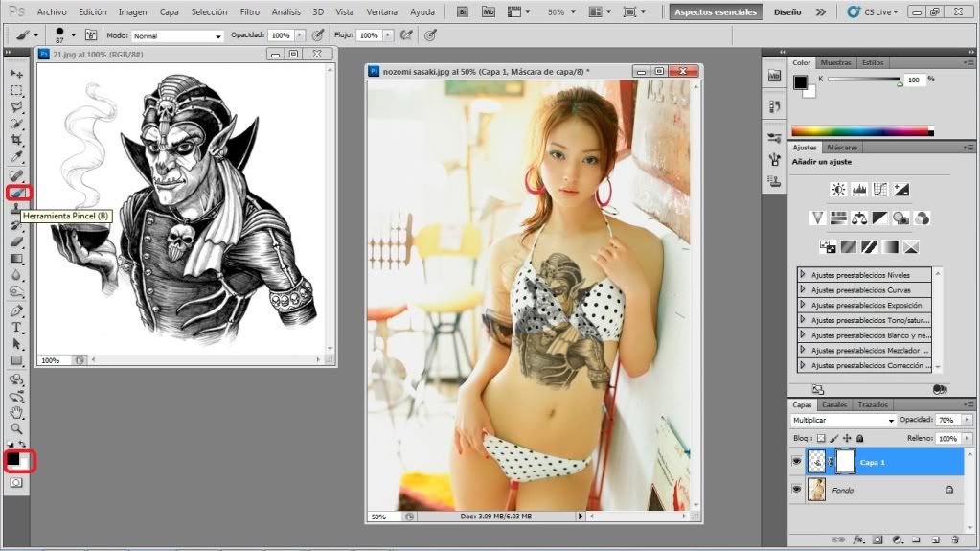Select the Polygonal Lasso tool
Viewport: 980px width, 551px height.
(x=16, y=107)
